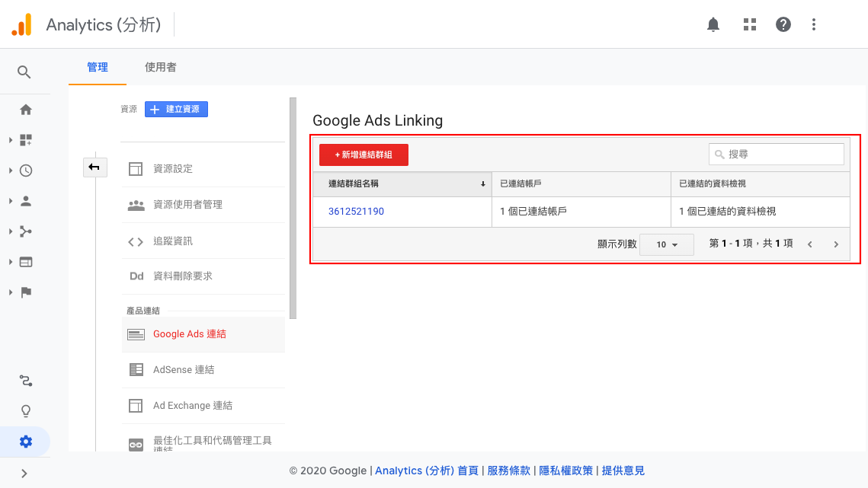868x488 pixels.
Task: Click the 建立資源 button
Action: (176, 109)
